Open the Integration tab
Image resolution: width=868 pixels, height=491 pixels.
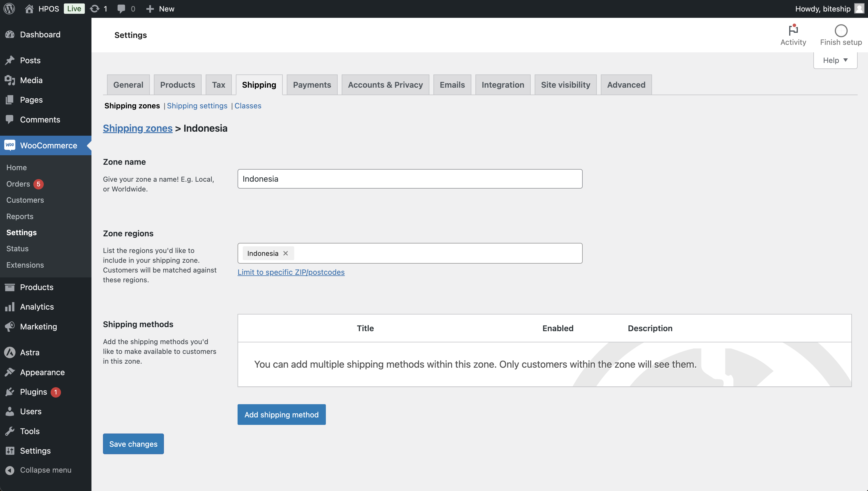[503, 85]
